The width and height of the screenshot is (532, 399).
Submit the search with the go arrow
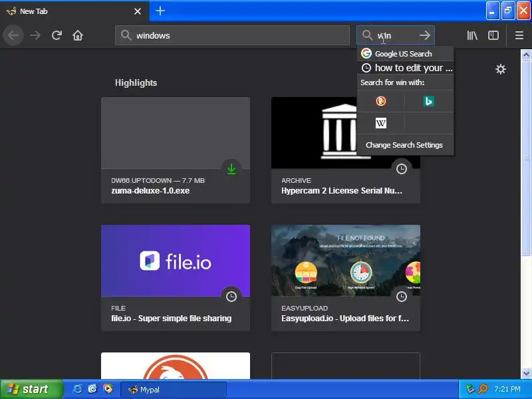(x=425, y=35)
